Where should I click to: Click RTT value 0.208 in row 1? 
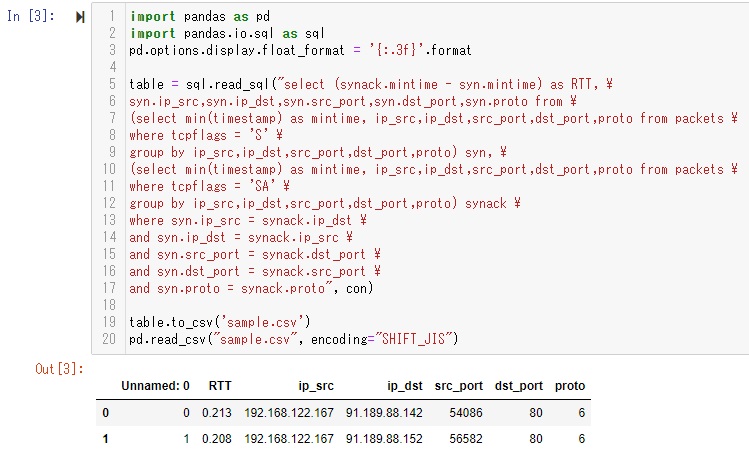click(217, 439)
